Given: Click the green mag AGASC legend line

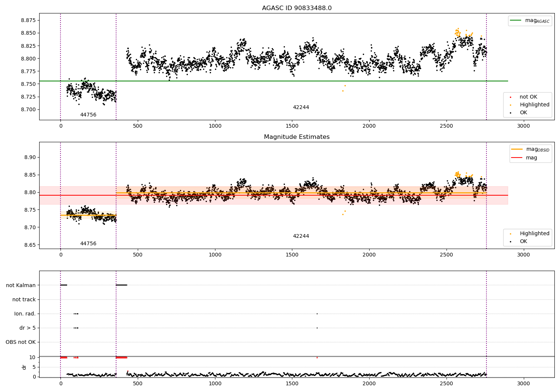Looking at the screenshot, I should pyautogui.click(x=516, y=21).
